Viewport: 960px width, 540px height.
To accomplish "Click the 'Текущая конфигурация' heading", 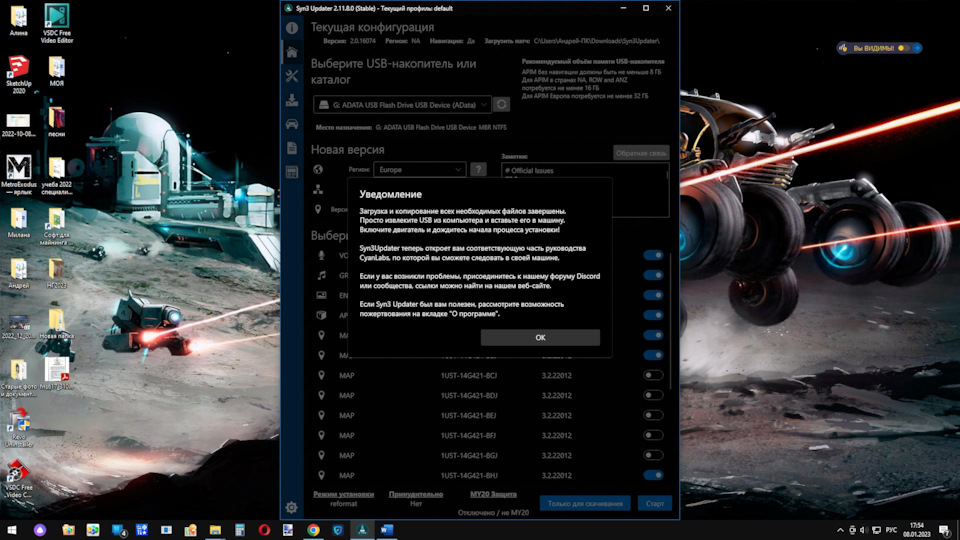I will [x=372, y=27].
